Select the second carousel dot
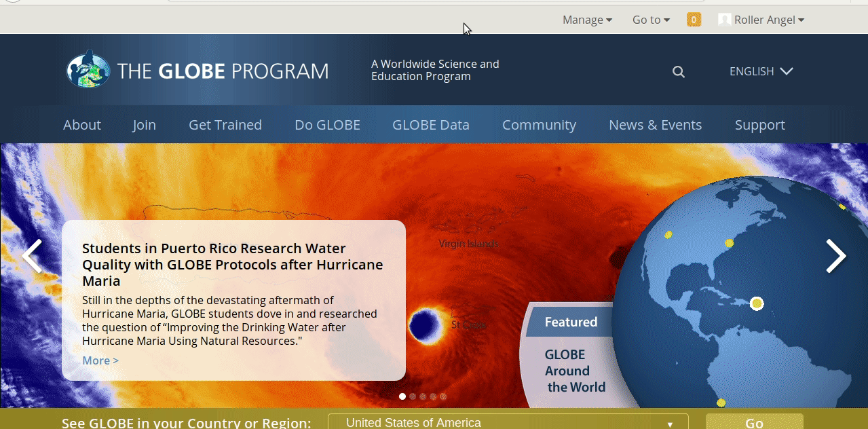The width and height of the screenshot is (868, 429). [x=413, y=396]
